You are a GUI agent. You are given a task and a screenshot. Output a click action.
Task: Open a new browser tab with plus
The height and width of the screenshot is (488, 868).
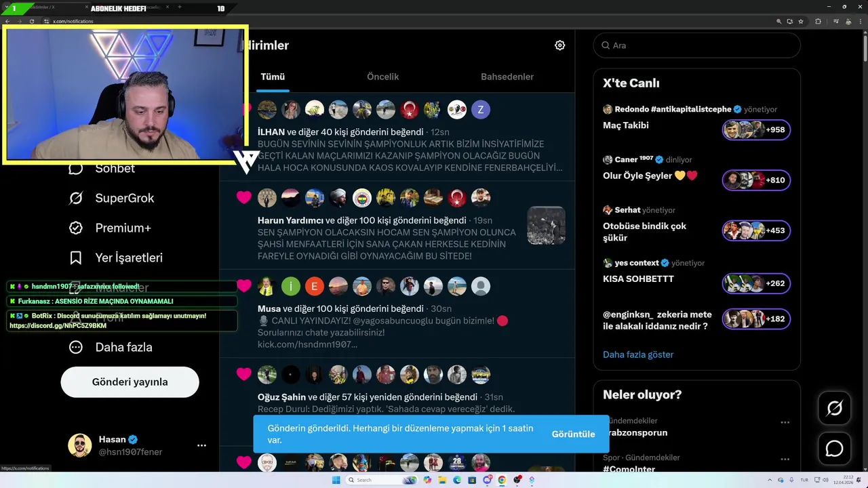(179, 7)
